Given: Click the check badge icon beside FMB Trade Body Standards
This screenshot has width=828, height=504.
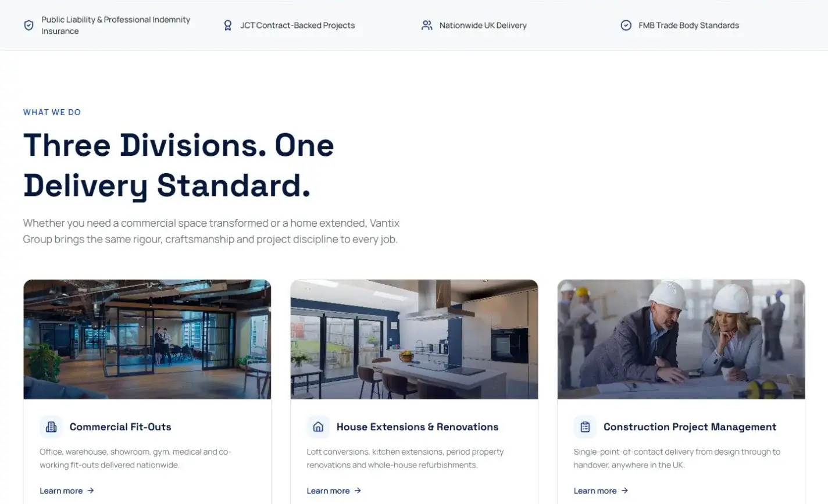Looking at the screenshot, I should point(626,26).
